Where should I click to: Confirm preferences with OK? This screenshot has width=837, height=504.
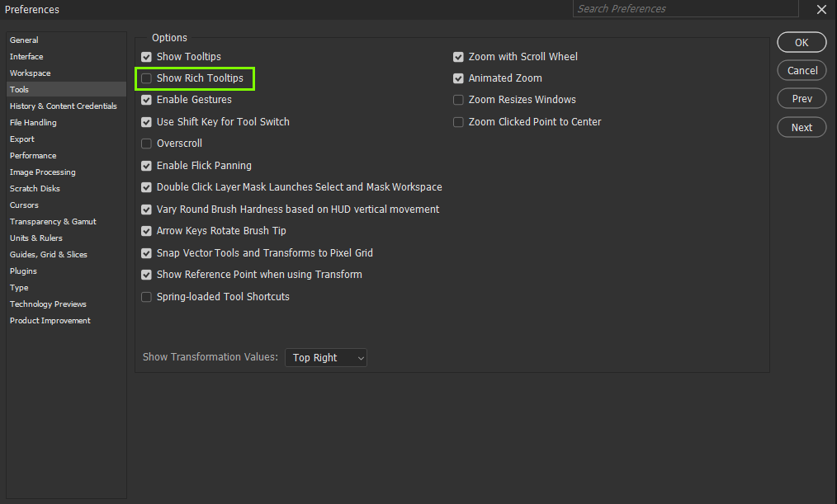801,42
